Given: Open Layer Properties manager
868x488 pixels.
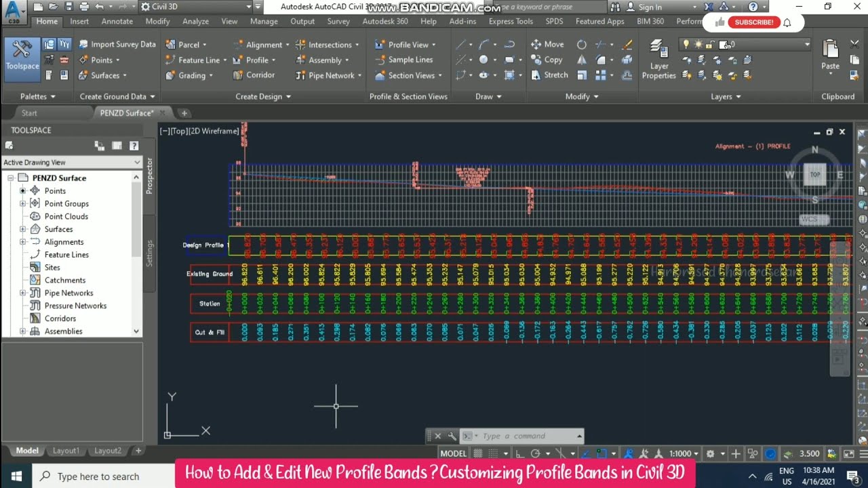Looking at the screenshot, I should point(658,60).
